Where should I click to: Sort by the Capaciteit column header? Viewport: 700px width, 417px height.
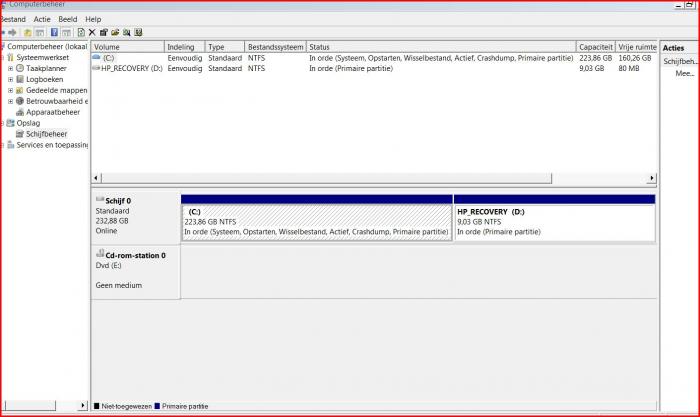[596, 47]
